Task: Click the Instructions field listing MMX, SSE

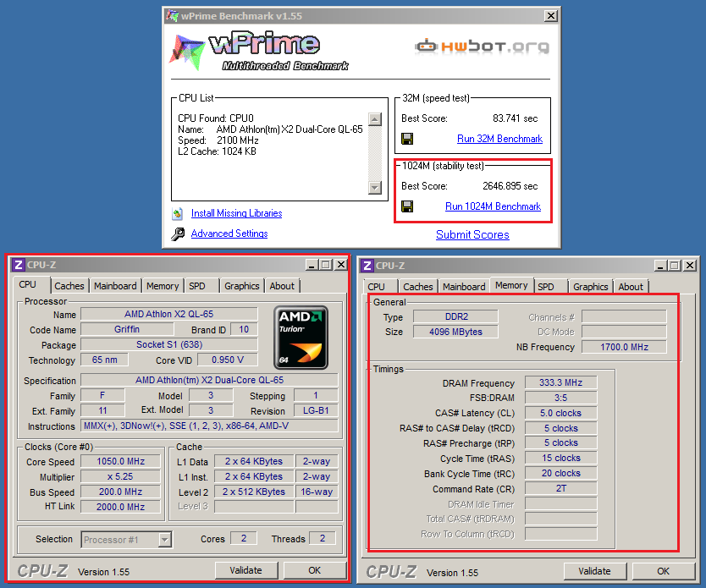Action: coord(209,426)
